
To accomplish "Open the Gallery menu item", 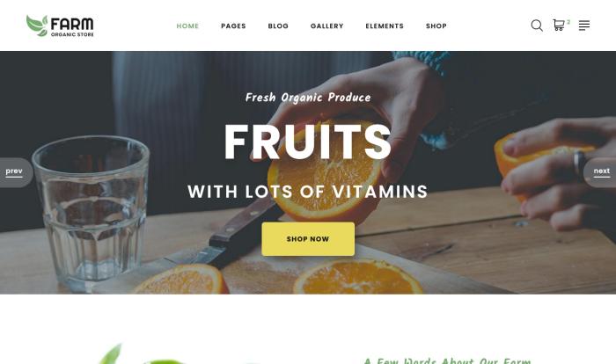I will 326,25.
